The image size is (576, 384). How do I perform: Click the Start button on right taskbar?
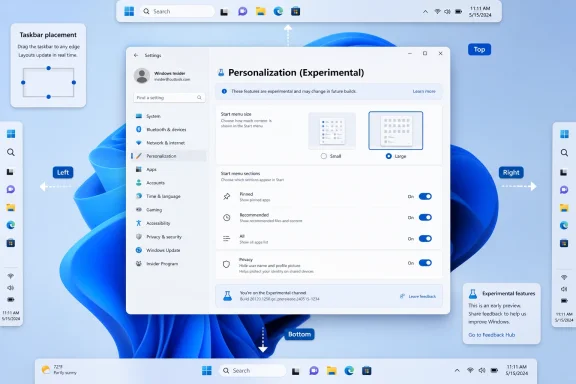tap(564, 134)
